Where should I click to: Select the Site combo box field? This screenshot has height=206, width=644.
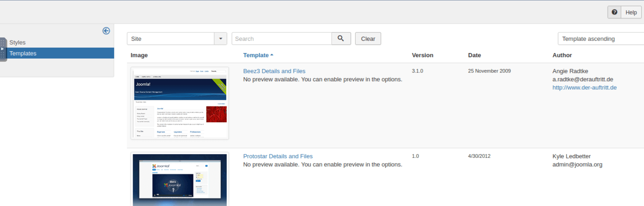click(x=171, y=39)
